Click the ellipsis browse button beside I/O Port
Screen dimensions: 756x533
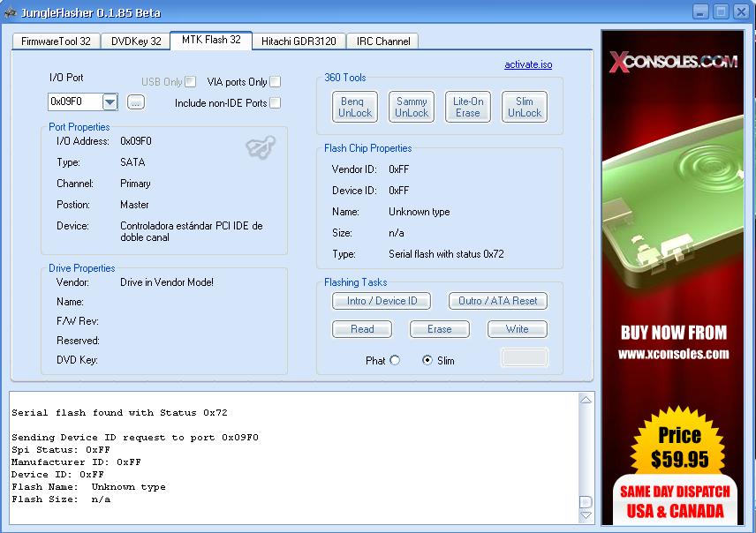pyautogui.click(x=134, y=102)
